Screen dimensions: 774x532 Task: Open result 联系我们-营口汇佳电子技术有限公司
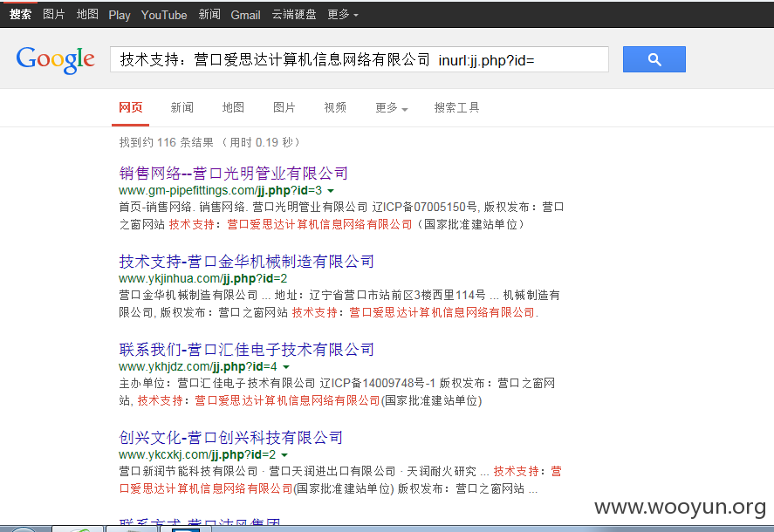246,350
